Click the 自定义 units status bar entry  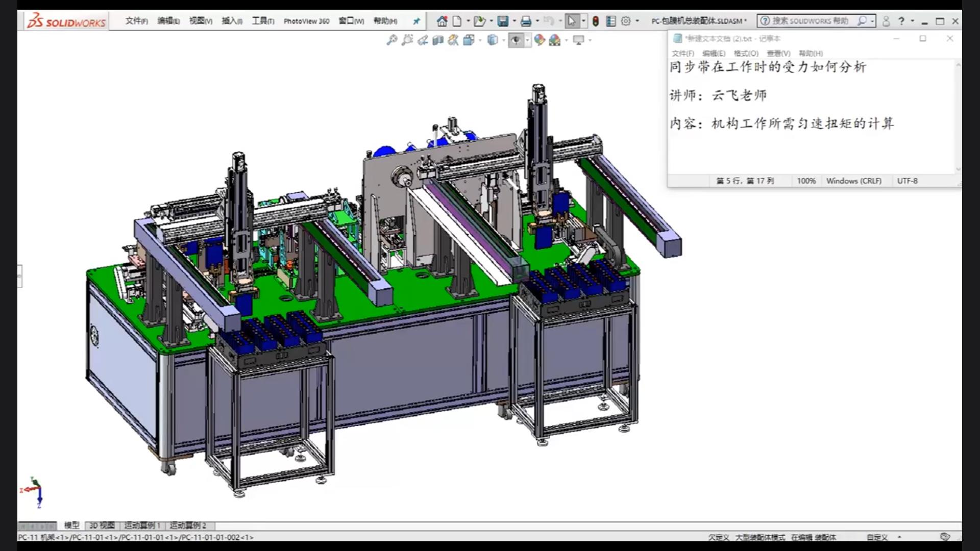pyautogui.click(x=877, y=537)
